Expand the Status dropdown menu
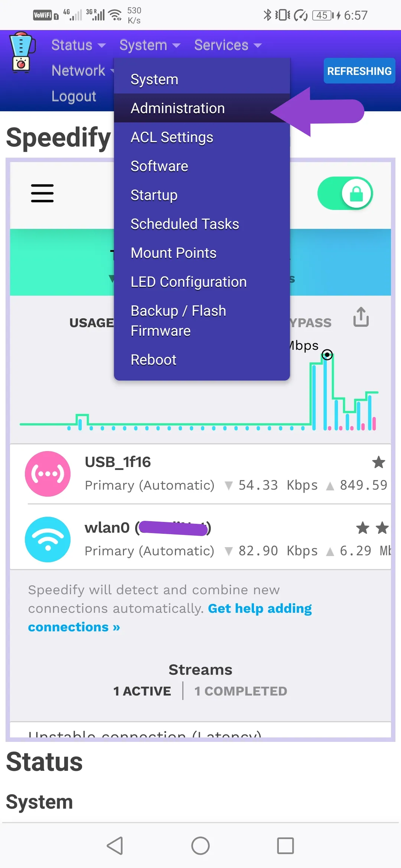This screenshot has width=401, height=868. pos(78,45)
